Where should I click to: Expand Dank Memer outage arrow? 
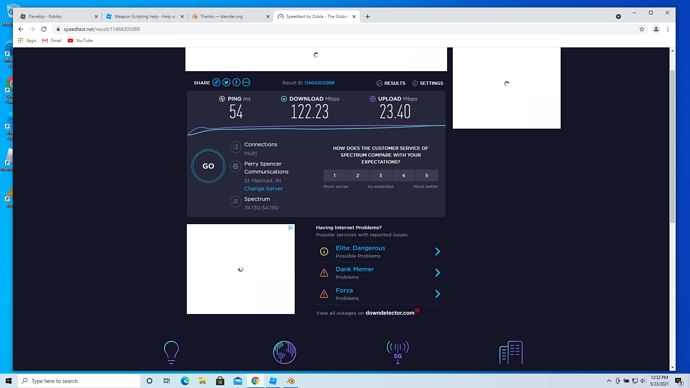pos(437,273)
